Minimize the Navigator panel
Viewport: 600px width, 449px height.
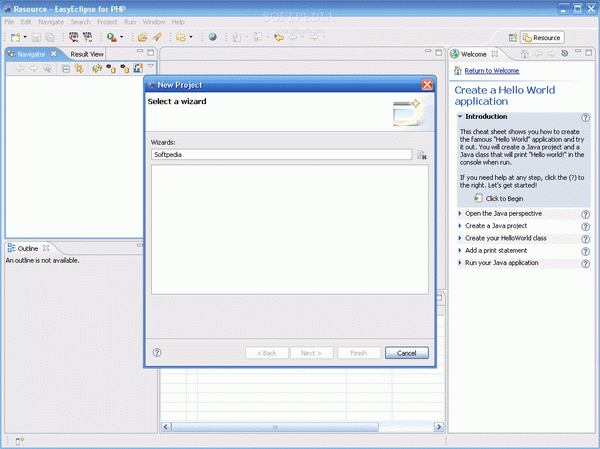pos(140,51)
